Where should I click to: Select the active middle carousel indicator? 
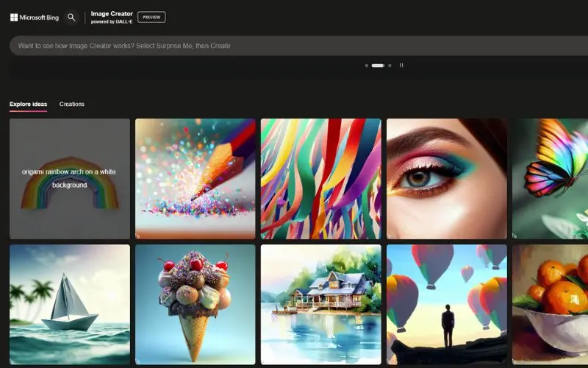(378, 66)
